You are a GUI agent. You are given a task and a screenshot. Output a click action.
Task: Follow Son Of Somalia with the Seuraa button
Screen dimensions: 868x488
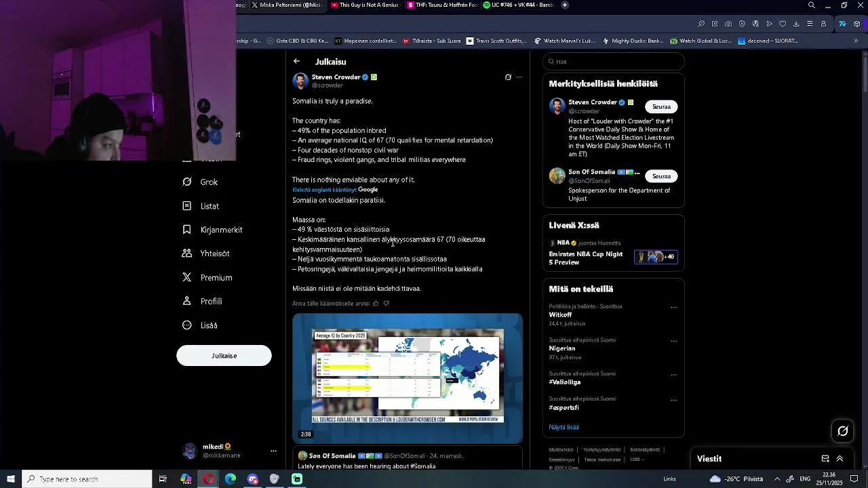point(661,176)
